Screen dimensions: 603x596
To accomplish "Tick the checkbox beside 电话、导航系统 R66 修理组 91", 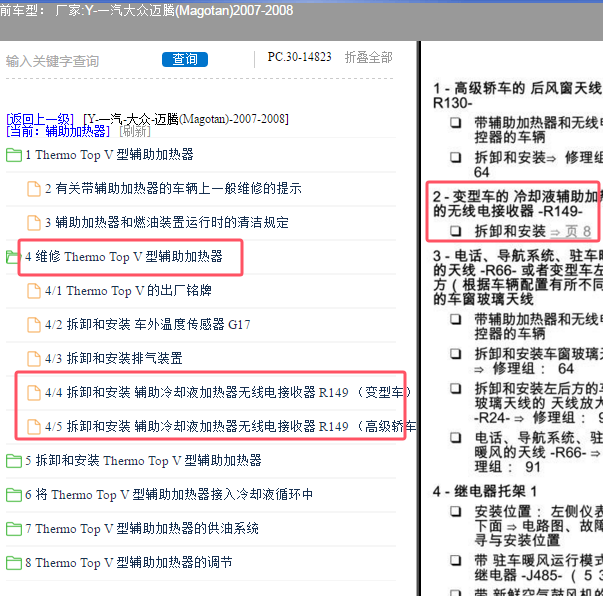I will point(456,438).
